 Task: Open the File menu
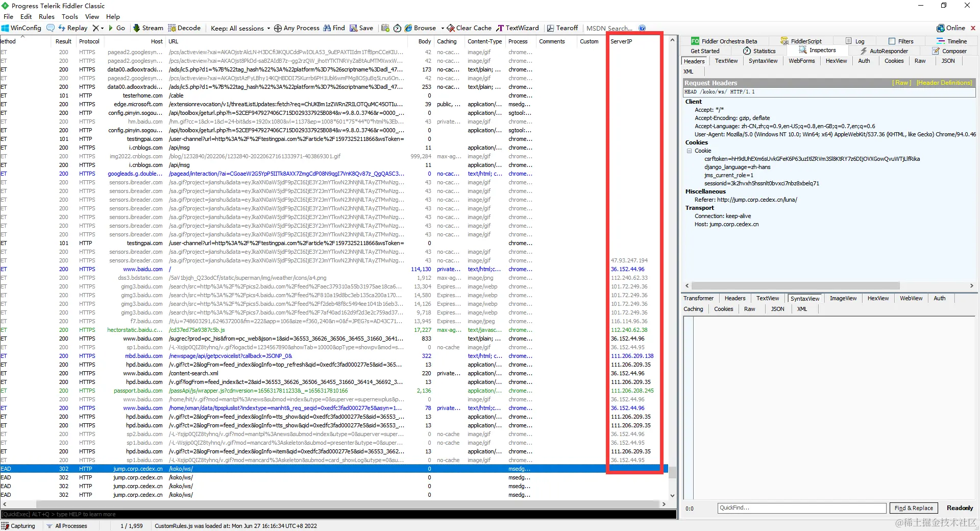tap(9, 16)
